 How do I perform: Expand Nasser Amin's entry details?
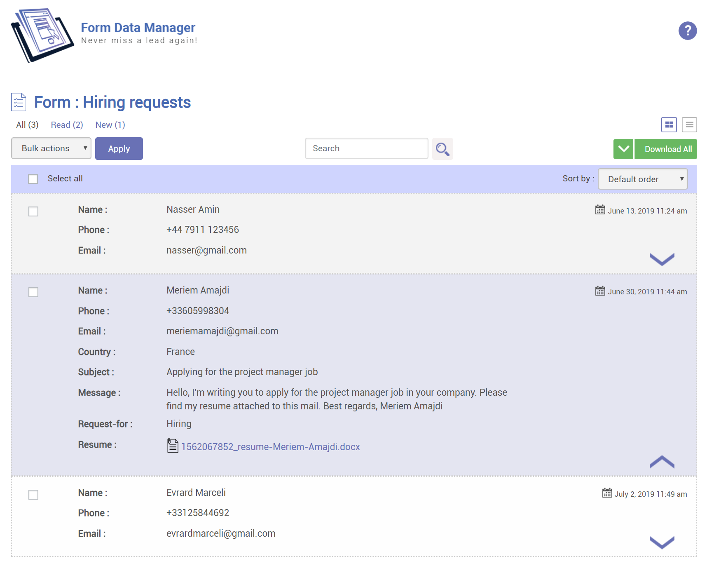662,259
